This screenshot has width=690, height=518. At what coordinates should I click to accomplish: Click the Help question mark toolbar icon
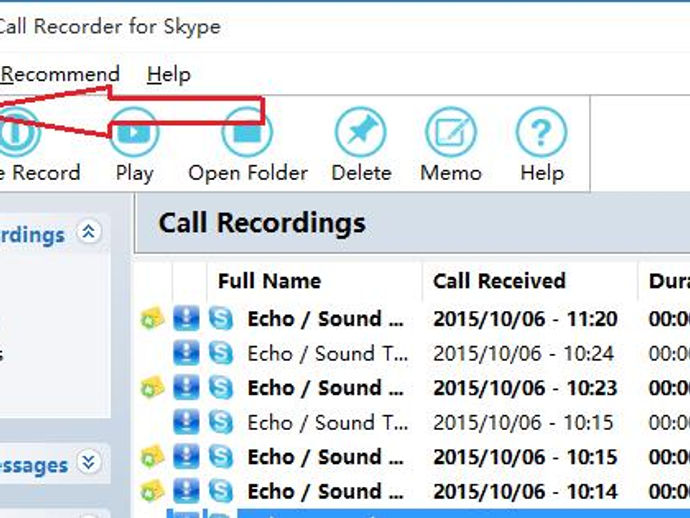point(541,132)
